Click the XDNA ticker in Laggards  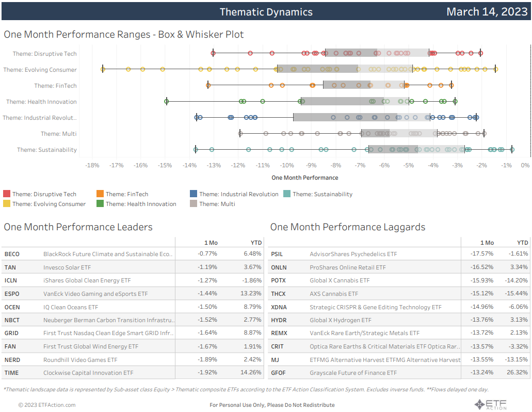pyautogui.click(x=279, y=307)
